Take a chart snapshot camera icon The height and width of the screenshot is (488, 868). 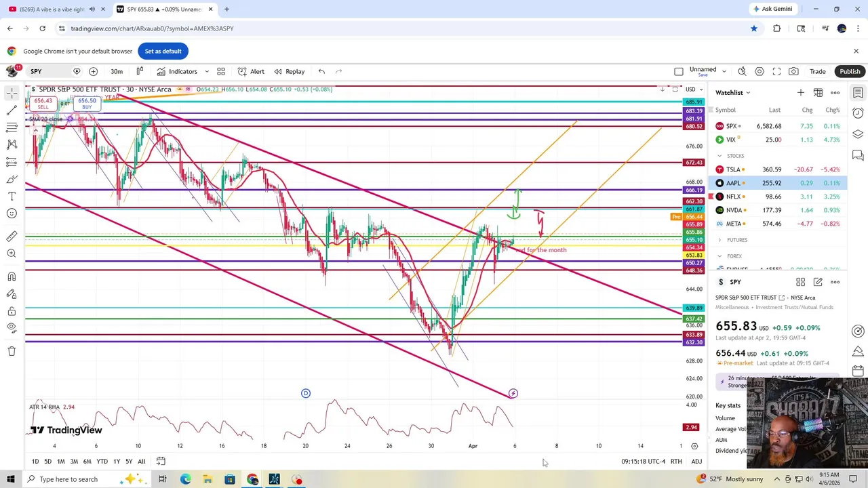(x=793, y=71)
